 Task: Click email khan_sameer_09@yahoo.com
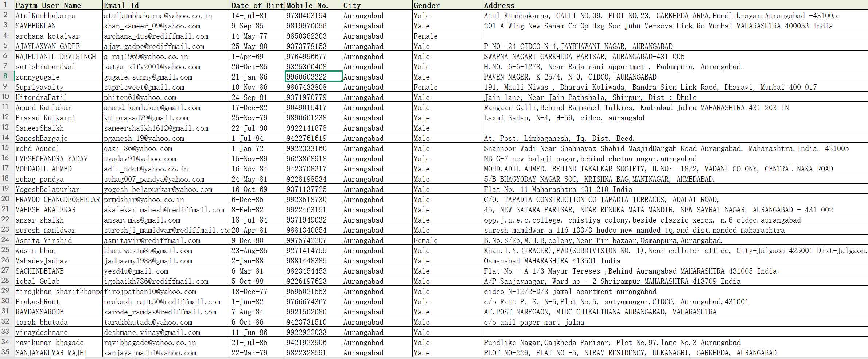coord(166,26)
